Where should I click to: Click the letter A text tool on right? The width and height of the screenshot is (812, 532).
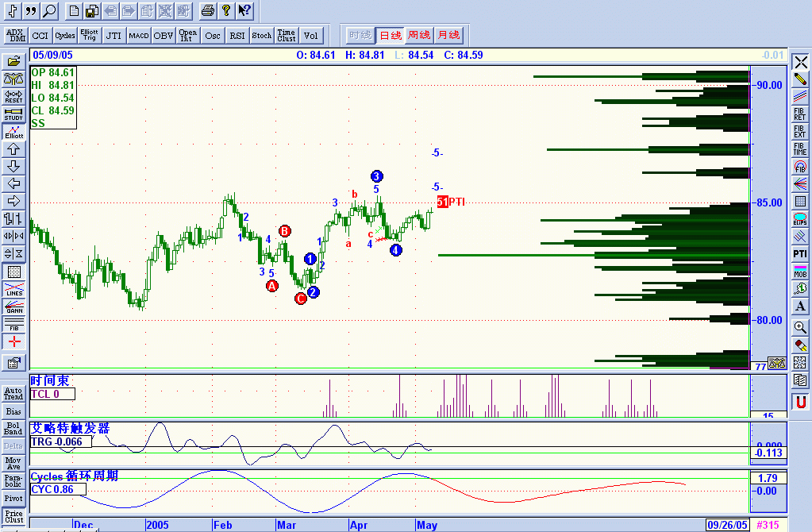point(801,306)
